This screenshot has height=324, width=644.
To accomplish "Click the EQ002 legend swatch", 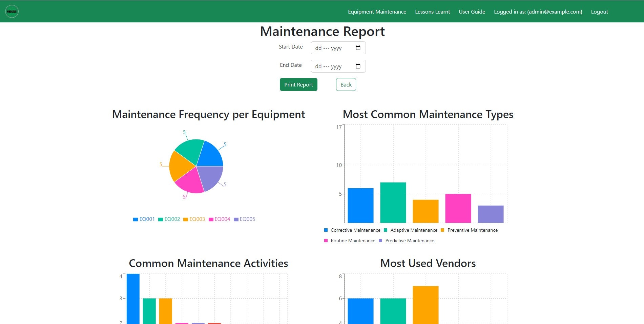I will (161, 220).
